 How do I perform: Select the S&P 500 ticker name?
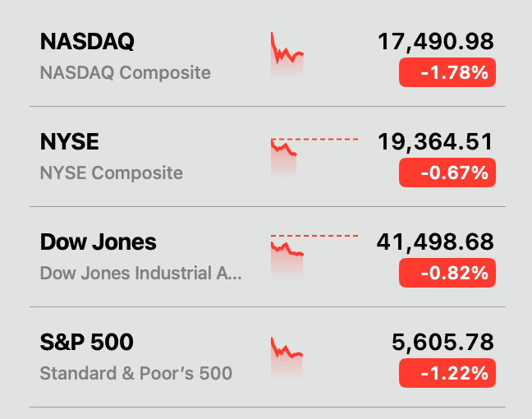pos(86,343)
